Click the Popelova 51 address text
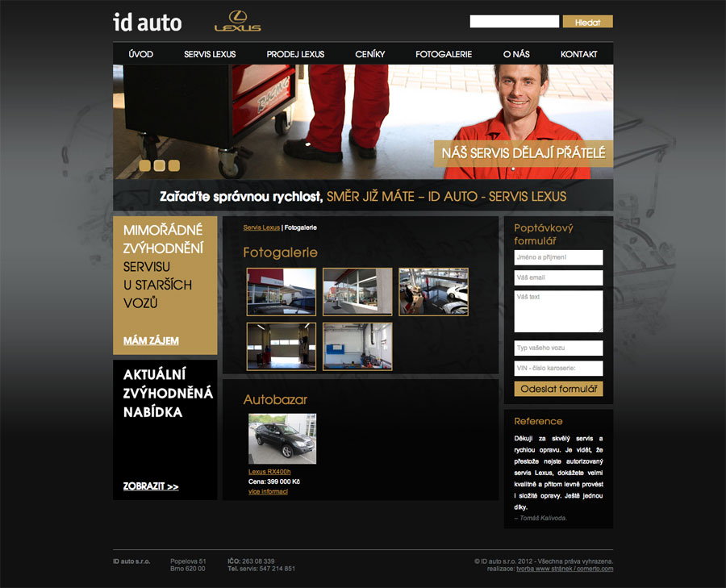The height and width of the screenshot is (588, 726). tap(188, 561)
